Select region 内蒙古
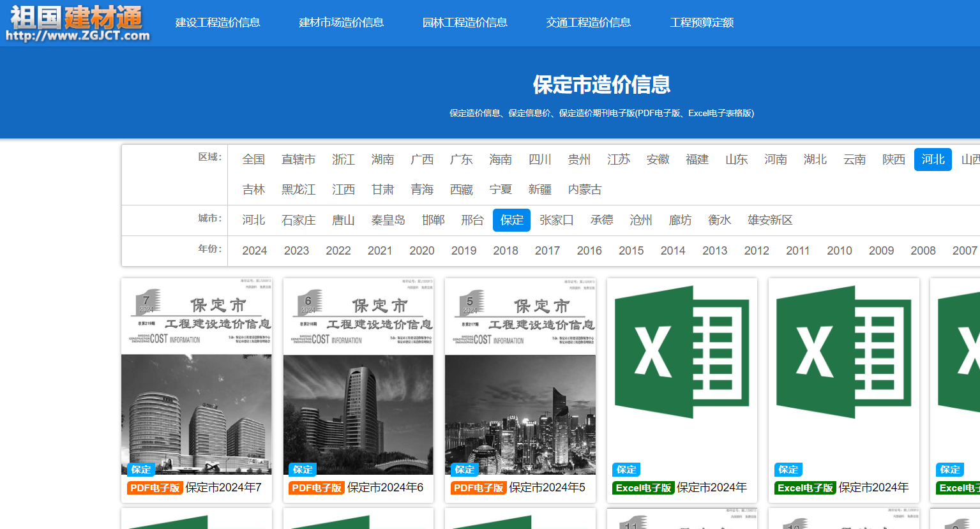The height and width of the screenshot is (529, 980). tap(585, 190)
